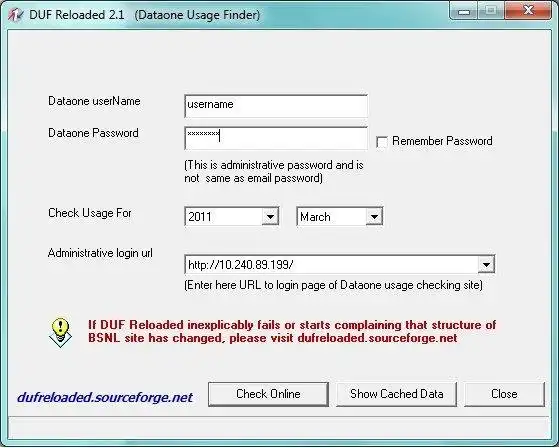Open the year 2011 dropdown
The width and height of the screenshot is (559, 448).
click(270, 217)
